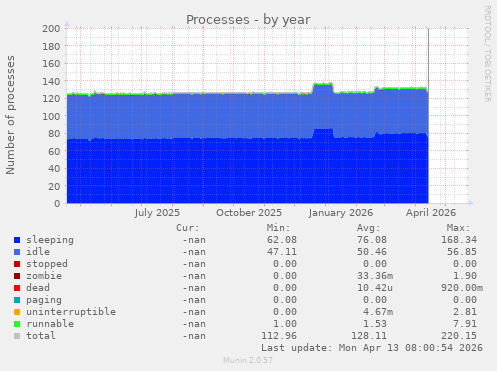The image size is (497, 371).
Task: Click the 'Avg:' column header
Action: click(368, 228)
